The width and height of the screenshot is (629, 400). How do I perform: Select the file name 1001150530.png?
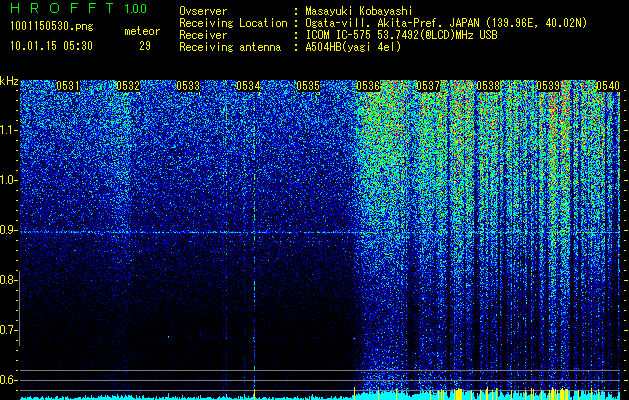click(52, 27)
